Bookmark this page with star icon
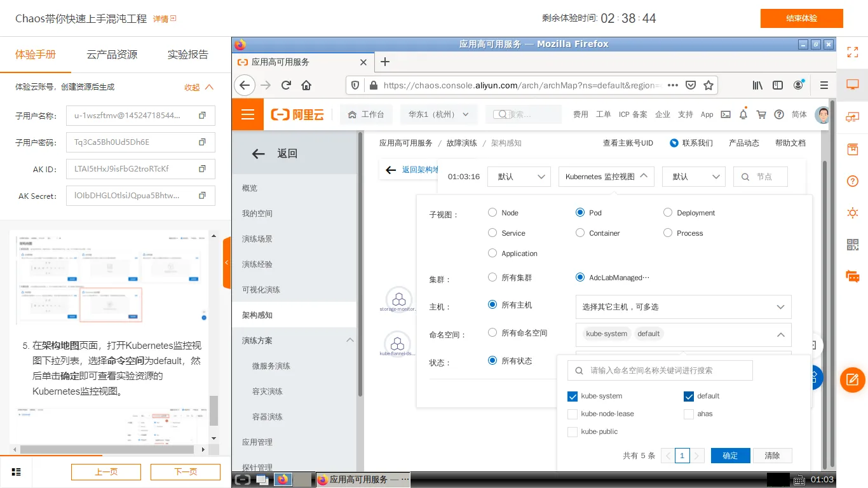Image resolution: width=868 pixels, height=488 pixels. point(709,85)
